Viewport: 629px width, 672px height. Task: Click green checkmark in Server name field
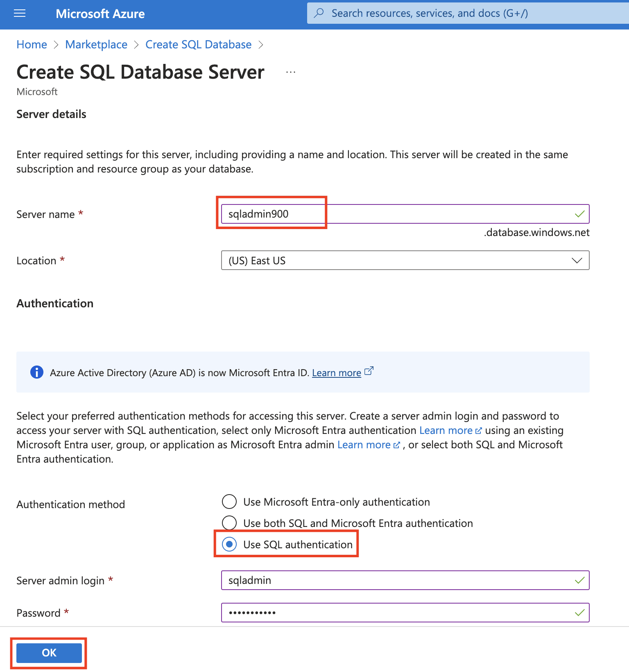click(x=579, y=214)
